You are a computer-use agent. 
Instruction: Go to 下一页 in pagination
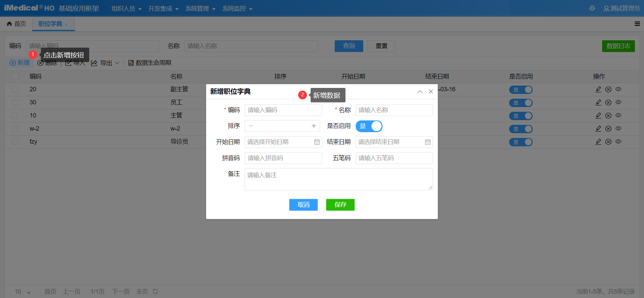coord(121,292)
